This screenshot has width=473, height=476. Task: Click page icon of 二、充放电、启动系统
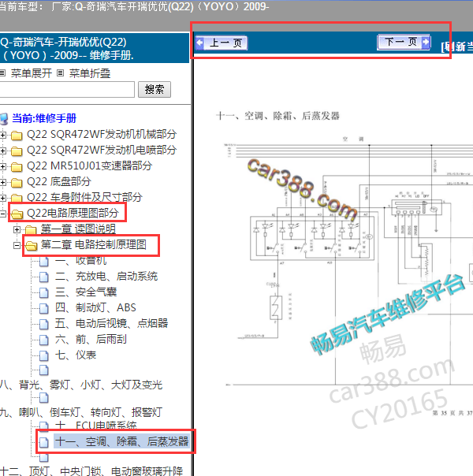click(x=44, y=277)
